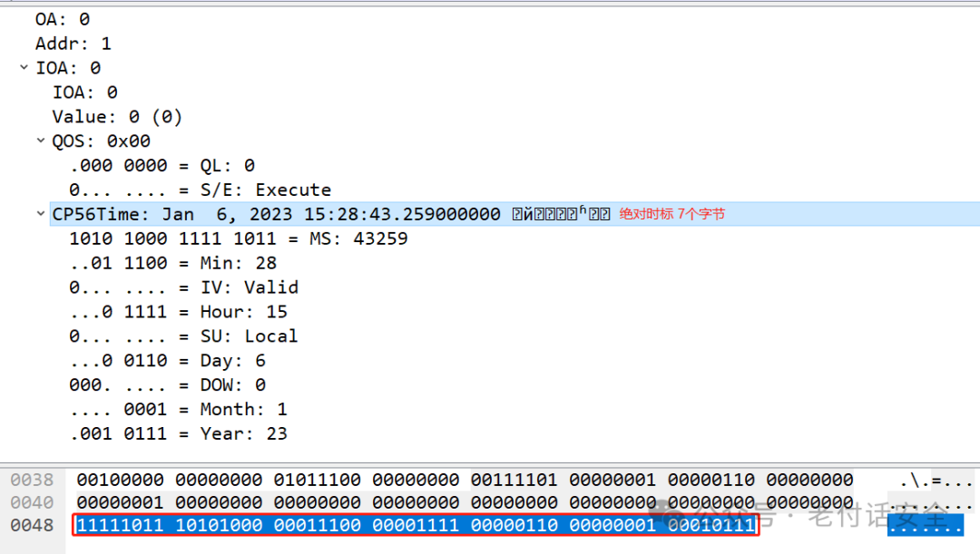Select the Month: 1 field
This screenshot has height=554, width=980.
(178, 409)
